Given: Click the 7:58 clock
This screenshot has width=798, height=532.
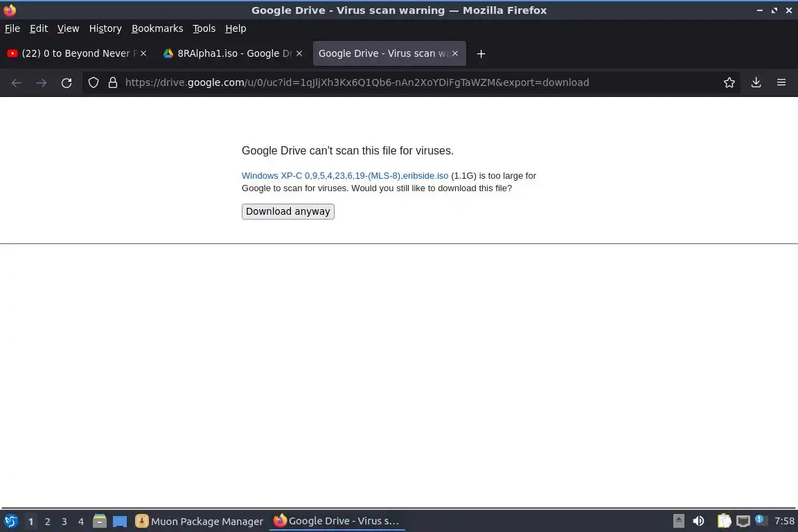Looking at the screenshot, I should coord(784,521).
